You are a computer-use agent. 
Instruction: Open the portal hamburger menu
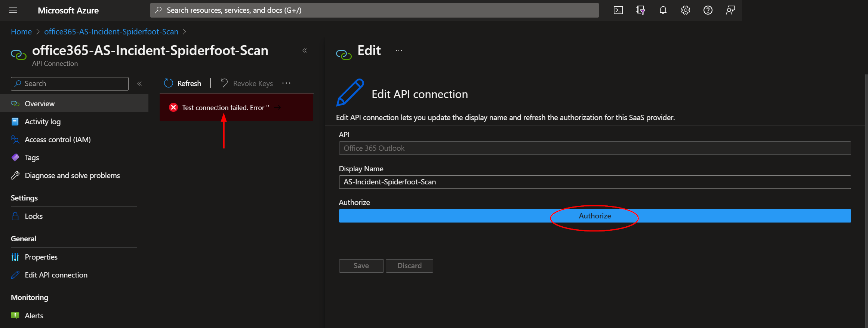tap(13, 10)
